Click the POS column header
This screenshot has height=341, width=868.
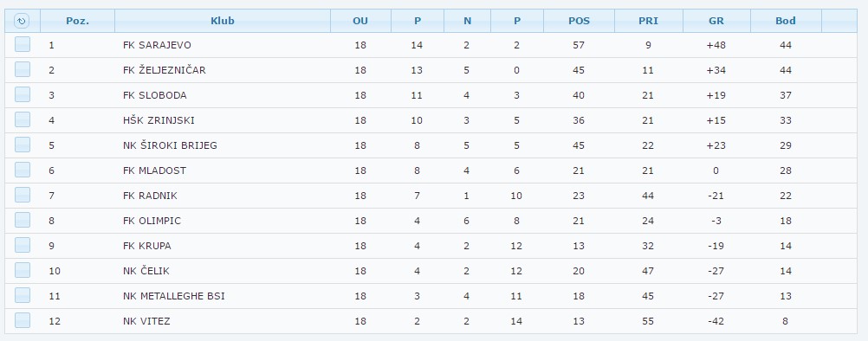tap(579, 21)
